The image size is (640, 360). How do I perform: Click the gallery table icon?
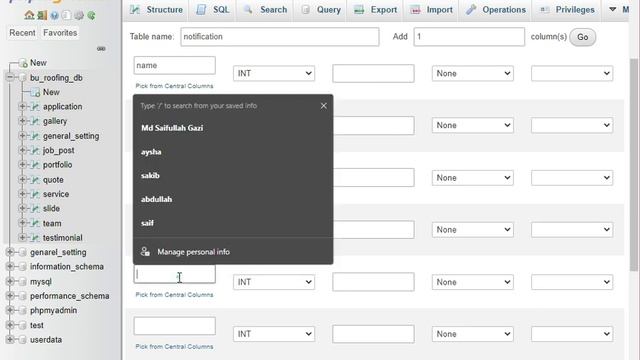point(36,121)
